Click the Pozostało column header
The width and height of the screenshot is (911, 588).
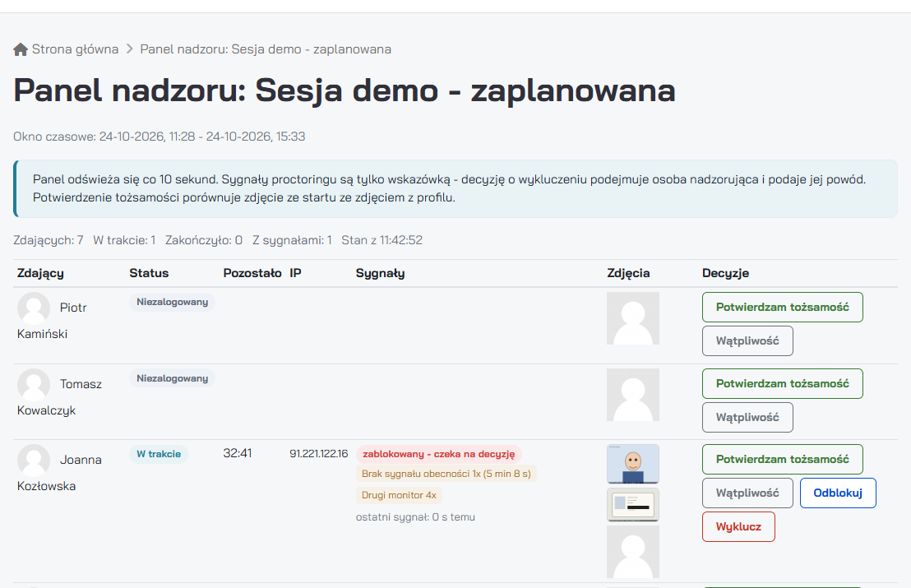[x=252, y=273]
